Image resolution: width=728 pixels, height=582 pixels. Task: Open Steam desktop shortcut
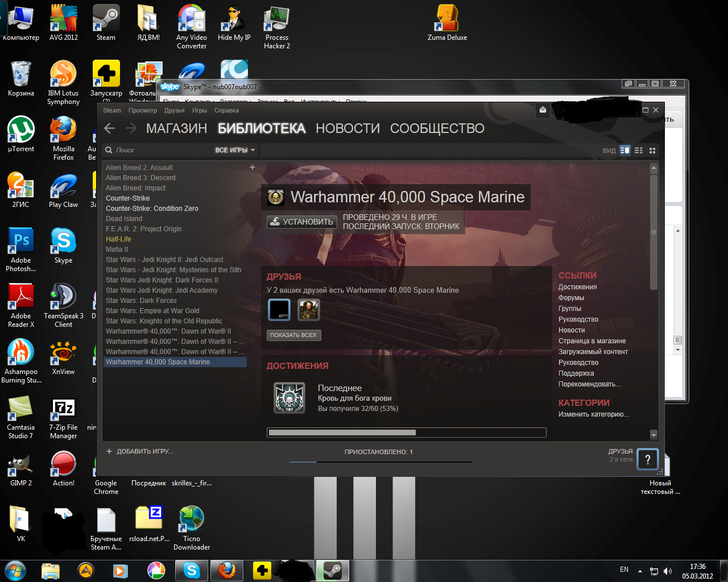pos(106,23)
